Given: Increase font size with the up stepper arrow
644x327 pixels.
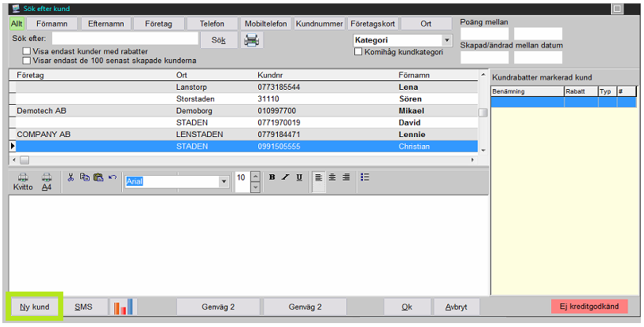Looking at the screenshot, I should tap(255, 177).
